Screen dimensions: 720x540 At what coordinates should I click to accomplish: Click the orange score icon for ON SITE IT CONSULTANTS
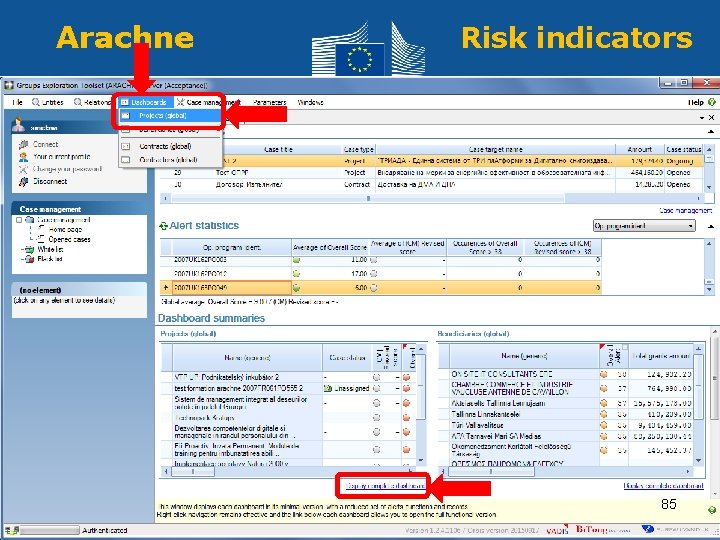pos(604,375)
